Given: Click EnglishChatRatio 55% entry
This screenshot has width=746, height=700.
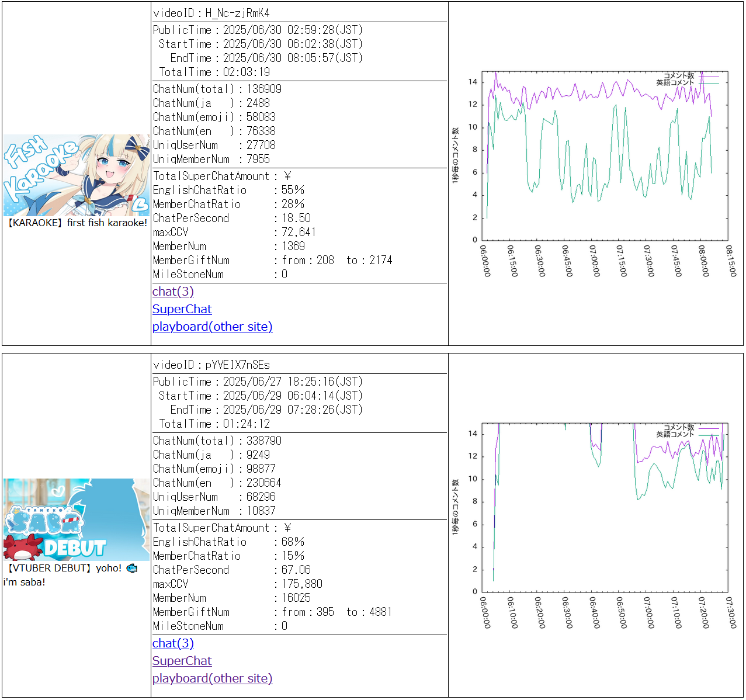Looking at the screenshot, I should (229, 190).
